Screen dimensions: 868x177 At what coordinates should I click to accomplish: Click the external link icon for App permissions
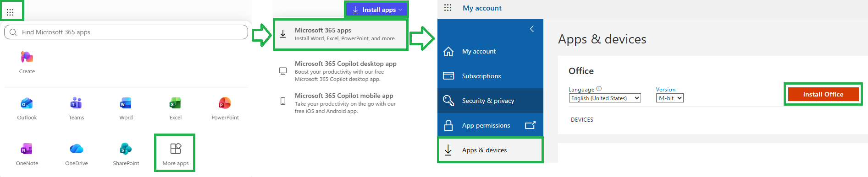[x=531, y=125]
